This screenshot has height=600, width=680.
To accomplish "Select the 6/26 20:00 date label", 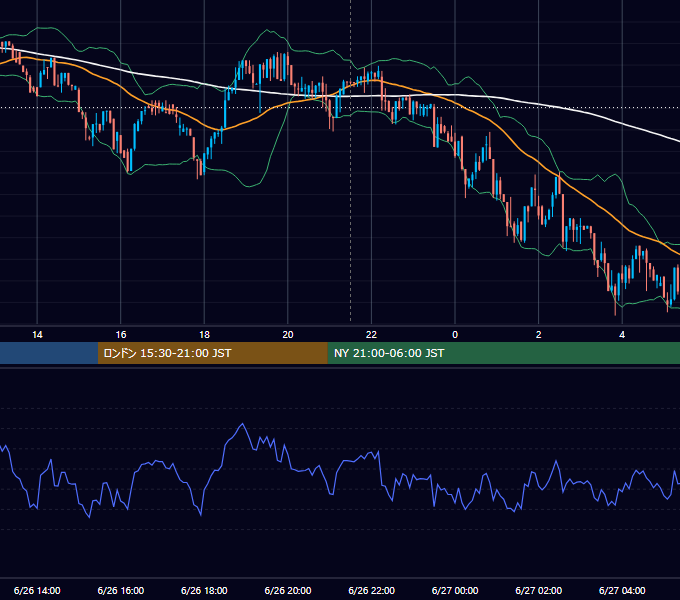I will 288,590.
